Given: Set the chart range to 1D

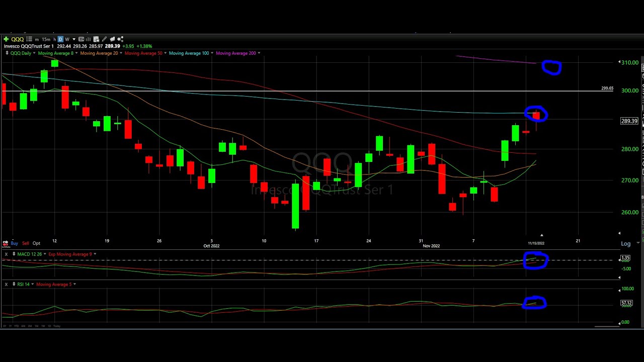Looking at the screenshot, I should 49,326.
